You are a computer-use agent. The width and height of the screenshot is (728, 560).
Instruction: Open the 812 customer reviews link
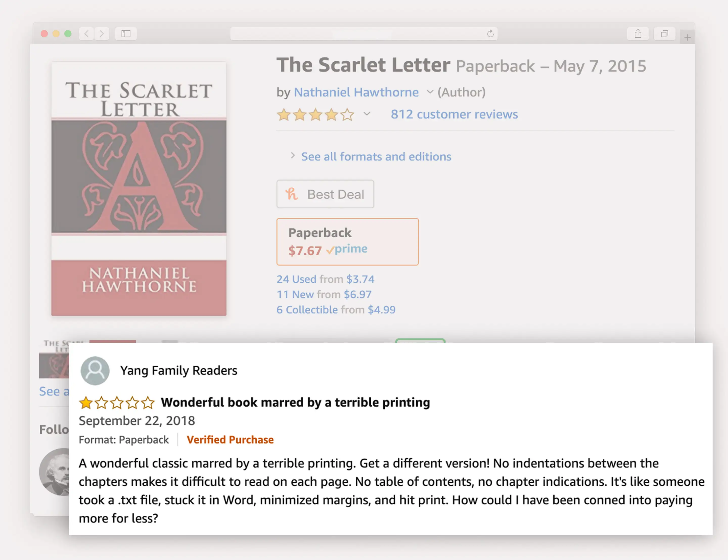tap(454, 114)
